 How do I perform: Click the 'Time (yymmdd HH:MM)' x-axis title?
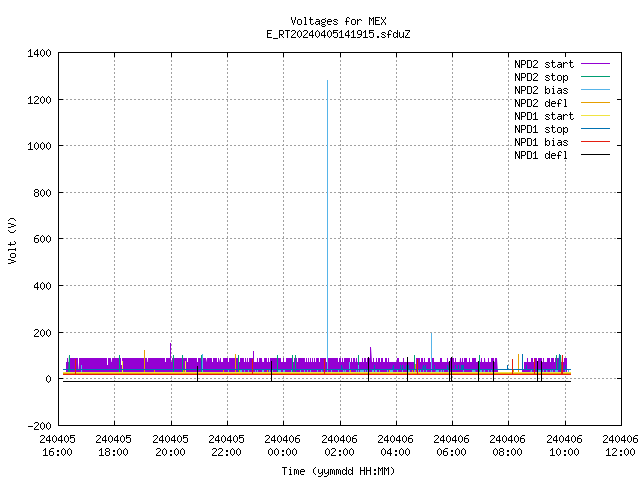(338, 471)
